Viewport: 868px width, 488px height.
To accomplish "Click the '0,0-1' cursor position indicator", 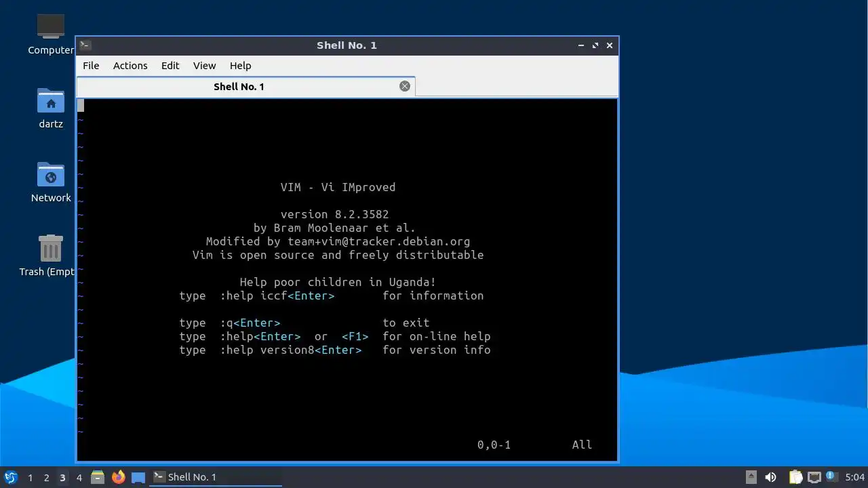I will (x=494, y=445).
